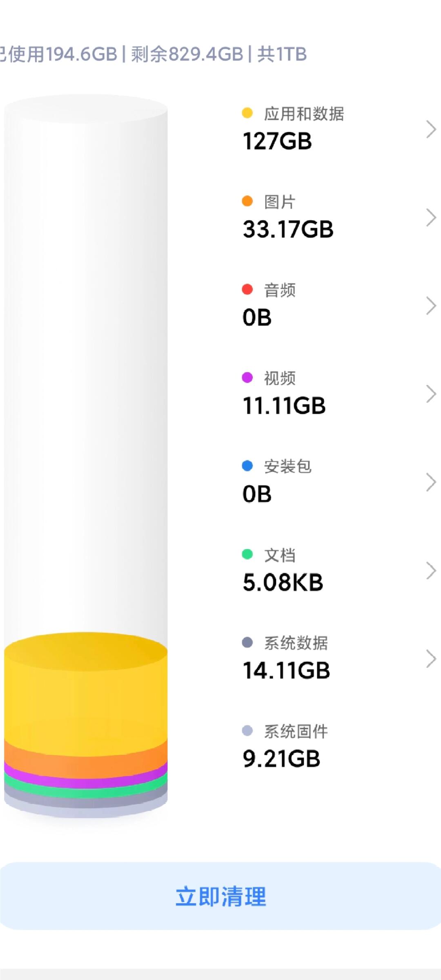The width and height of the screenshot is (441, 980).
Task: Tap the light gray dot beside 系统固件
Action: pos(247,731)
